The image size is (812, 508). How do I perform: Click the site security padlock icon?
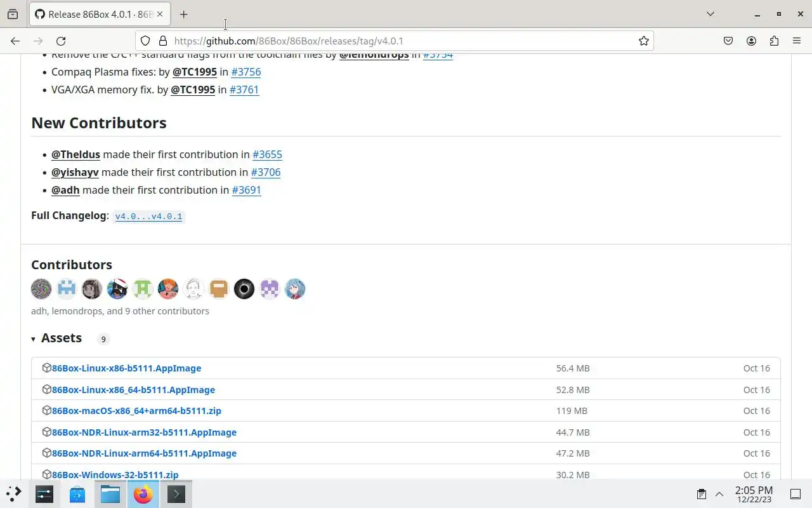[x=163, y=41]
